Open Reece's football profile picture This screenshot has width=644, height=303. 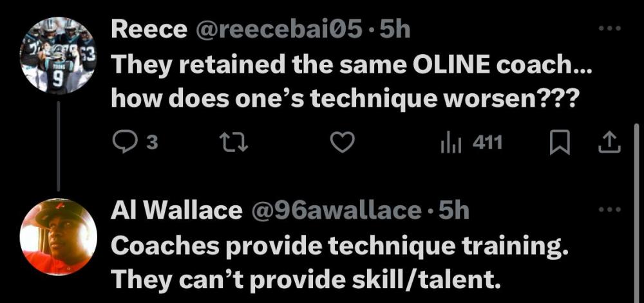pyautogui.click(x=59, y=56)
